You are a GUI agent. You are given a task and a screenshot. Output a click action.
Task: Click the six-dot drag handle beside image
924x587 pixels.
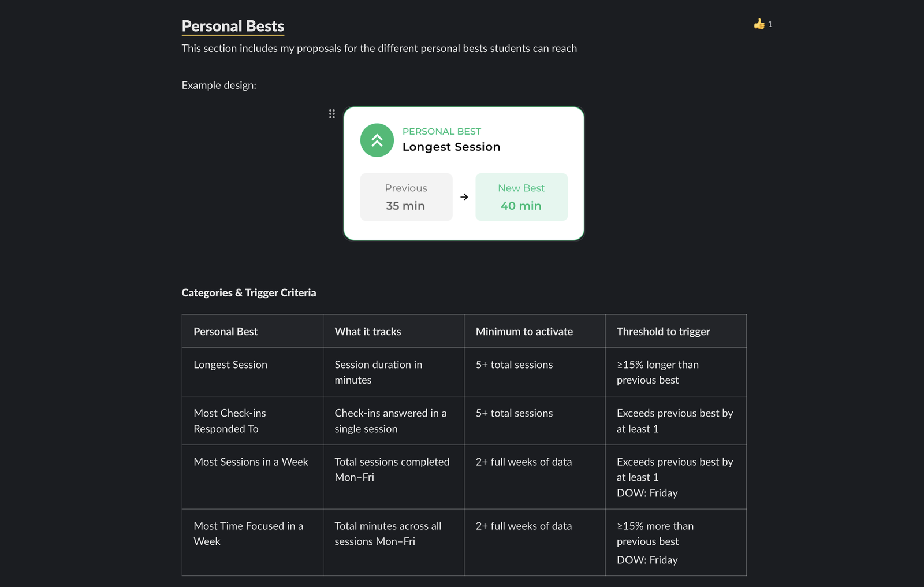pos(332,114)
